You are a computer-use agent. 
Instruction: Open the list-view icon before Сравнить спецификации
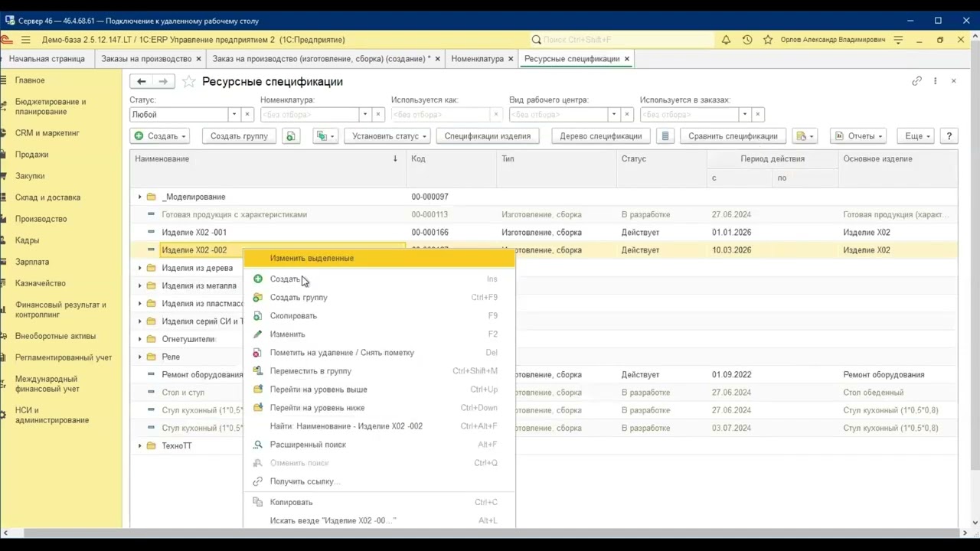665,136
